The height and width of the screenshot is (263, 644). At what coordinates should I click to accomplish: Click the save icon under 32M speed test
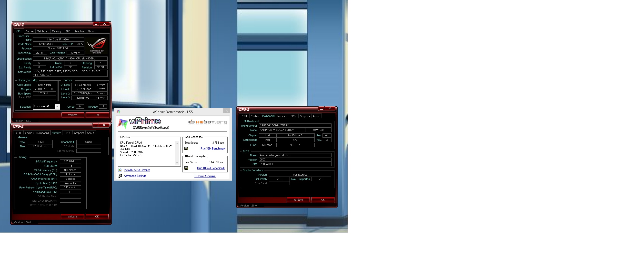186,149
